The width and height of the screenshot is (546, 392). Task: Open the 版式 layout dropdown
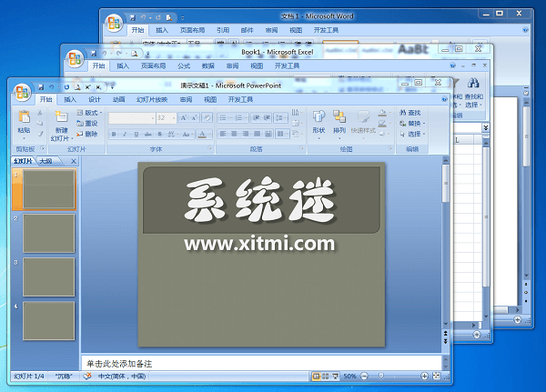click(x=89, y=113)
